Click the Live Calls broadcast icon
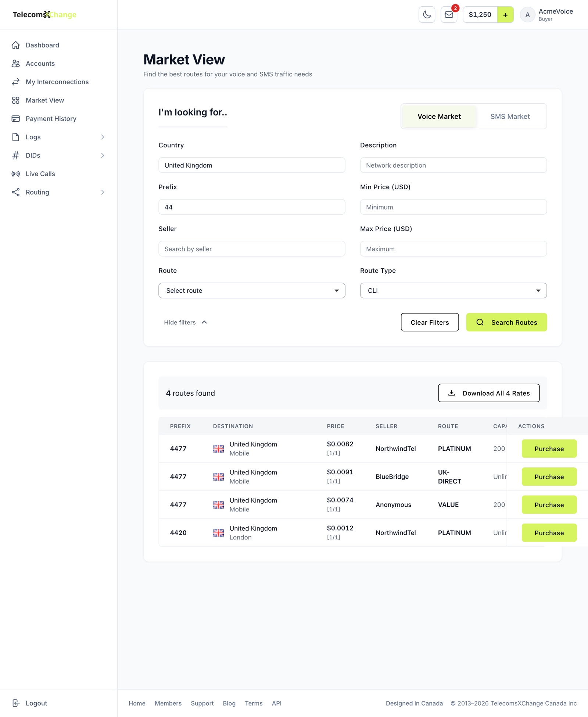Screen dimensions: 588x717 (x=15, y=174)
